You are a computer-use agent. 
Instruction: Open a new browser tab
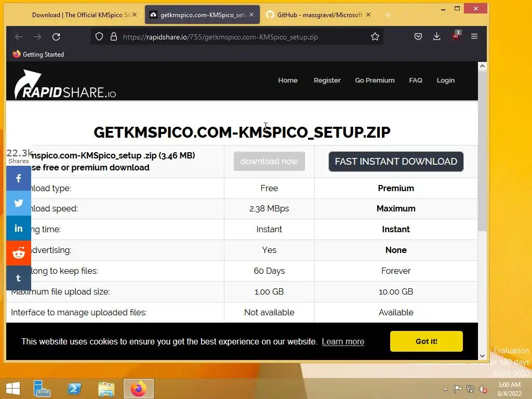[388, 15]
